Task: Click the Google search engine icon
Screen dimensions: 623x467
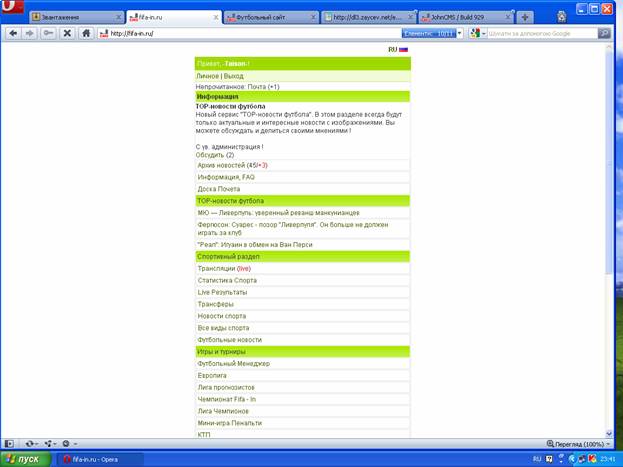Action: pos(475,33)
